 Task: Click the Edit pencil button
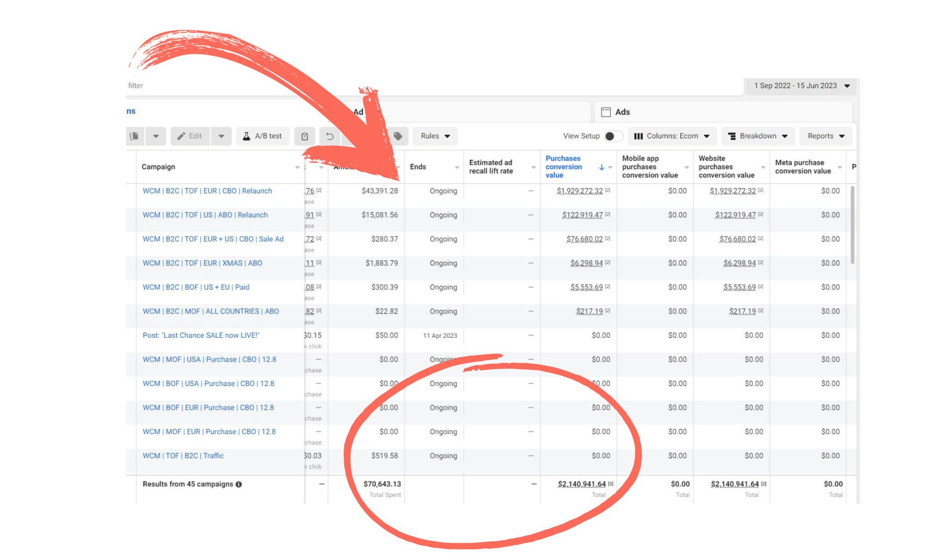point(190,136)
